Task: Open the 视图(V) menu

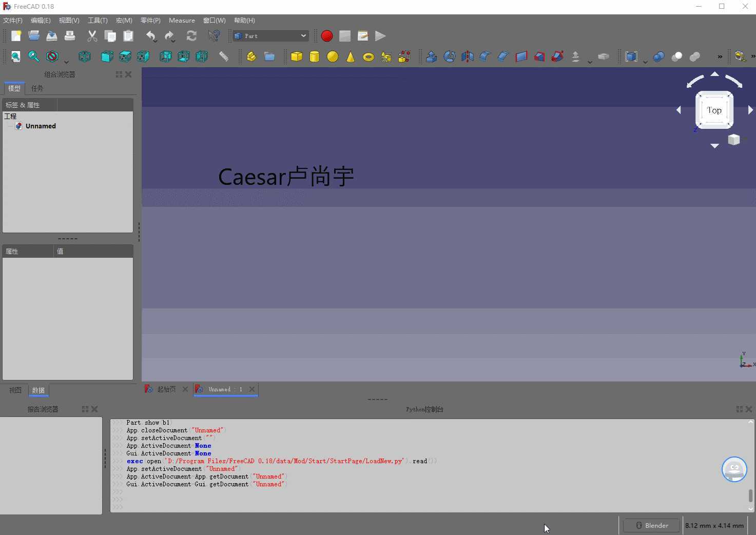Action: 69,21
